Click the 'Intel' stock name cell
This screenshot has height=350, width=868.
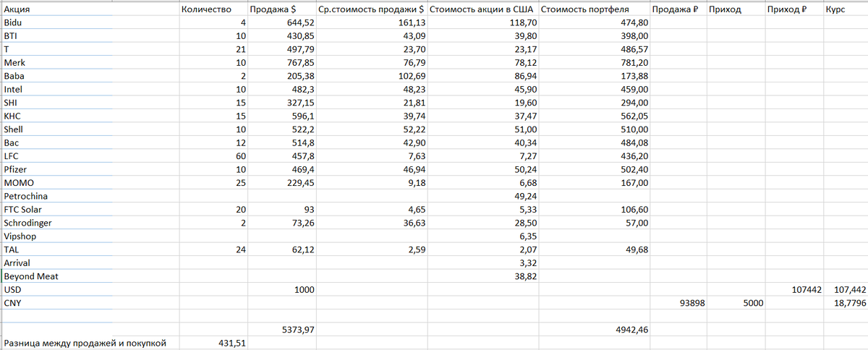point(90,89)
